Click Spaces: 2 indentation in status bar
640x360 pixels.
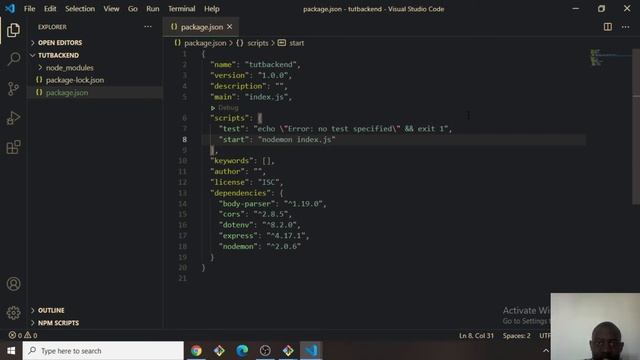pyautogui.click(x=516, y=336)
